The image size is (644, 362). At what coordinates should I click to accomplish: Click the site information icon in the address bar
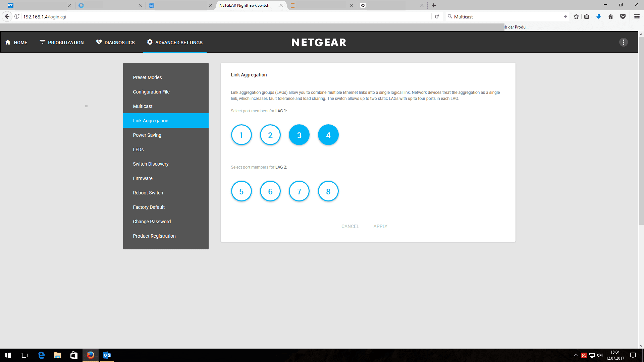(x=17, y=16)
